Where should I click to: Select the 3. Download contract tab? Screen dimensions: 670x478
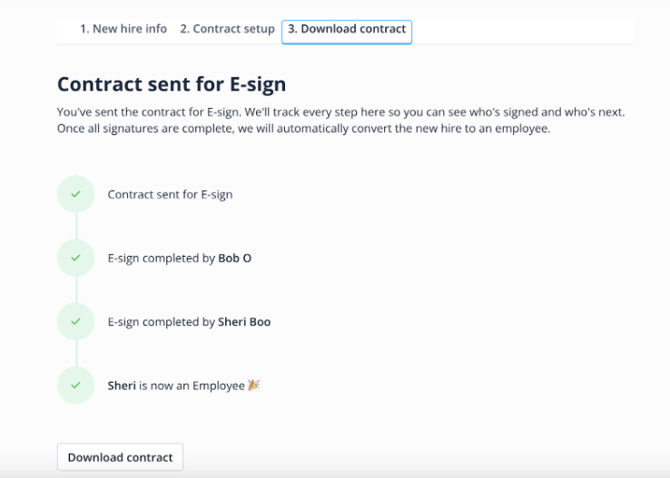[346, 30]
